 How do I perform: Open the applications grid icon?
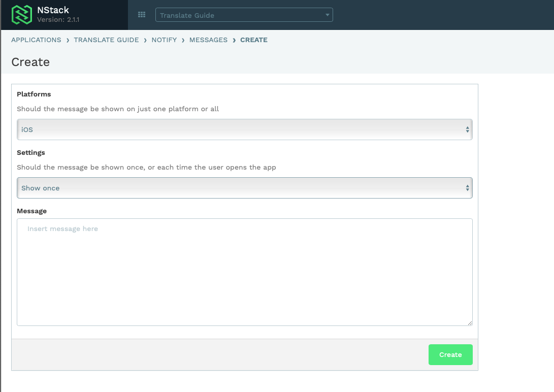click(x=142, y=15)
